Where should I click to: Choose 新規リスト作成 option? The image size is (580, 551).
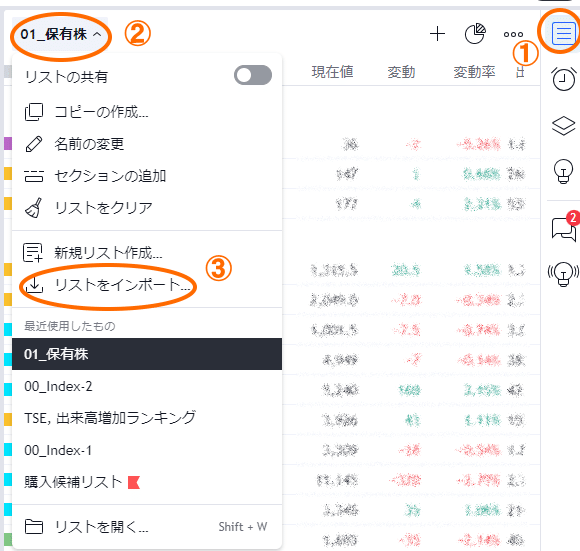[x=147, y=253]
